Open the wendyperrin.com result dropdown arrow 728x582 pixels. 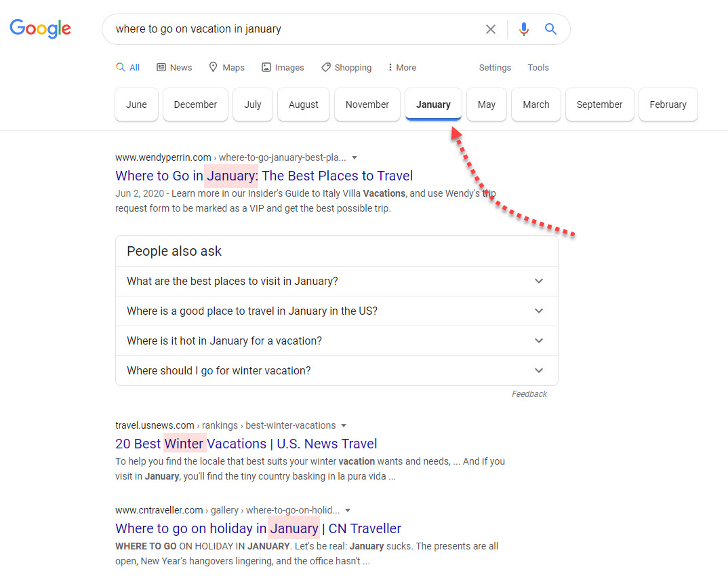[x=355, y=158]
